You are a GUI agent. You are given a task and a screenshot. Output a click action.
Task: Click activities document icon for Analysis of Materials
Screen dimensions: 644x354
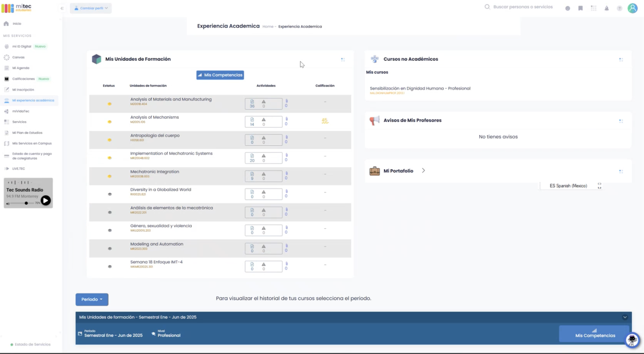click(252, 102)
